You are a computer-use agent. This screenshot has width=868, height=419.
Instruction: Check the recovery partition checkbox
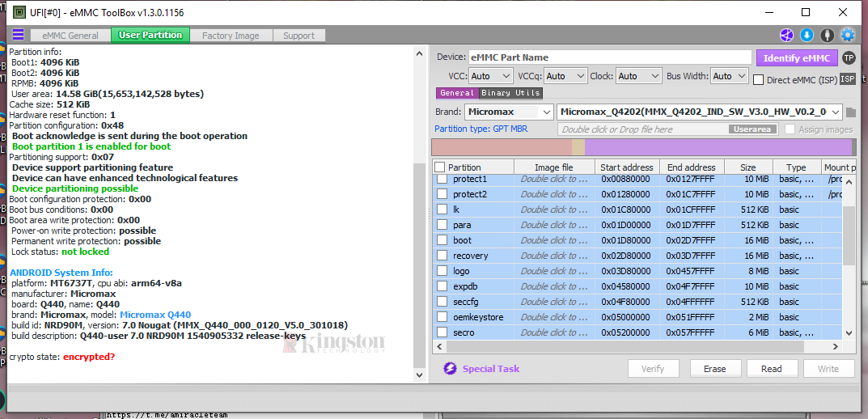pyautogui.click(x=442, y=255)
